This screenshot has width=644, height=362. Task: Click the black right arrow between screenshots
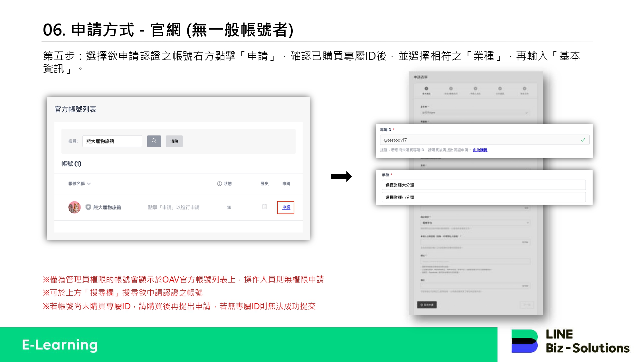(341, 176)
